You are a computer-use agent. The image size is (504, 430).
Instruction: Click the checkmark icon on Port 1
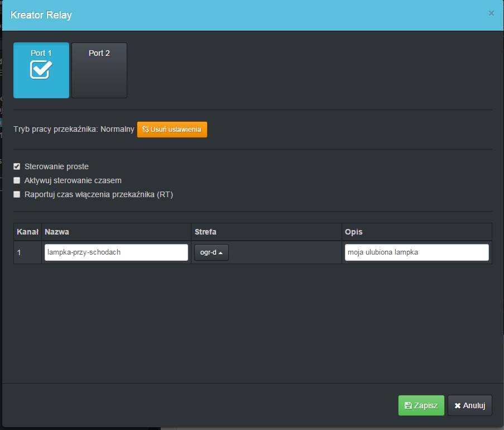coord(41,69)
